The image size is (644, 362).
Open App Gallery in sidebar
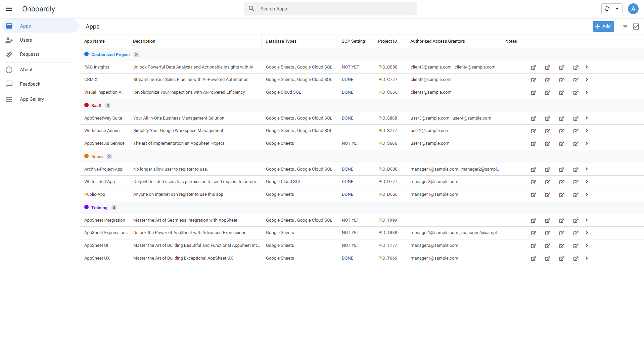[40, 99]
